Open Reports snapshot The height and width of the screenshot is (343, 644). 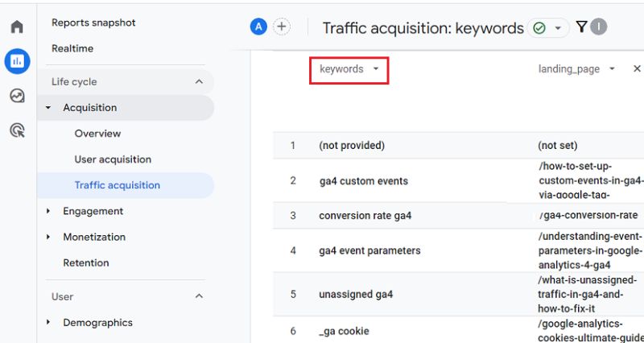[x=93, y=23]
